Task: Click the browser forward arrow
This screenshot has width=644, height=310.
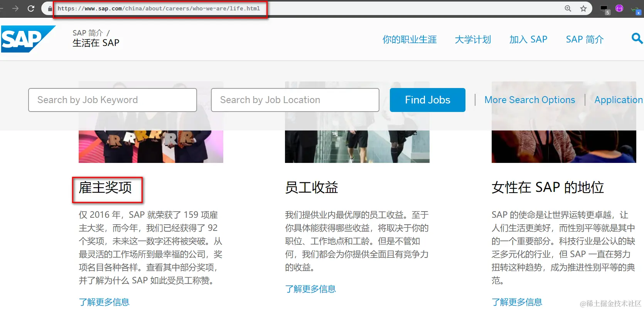Action: click(15, 8)
